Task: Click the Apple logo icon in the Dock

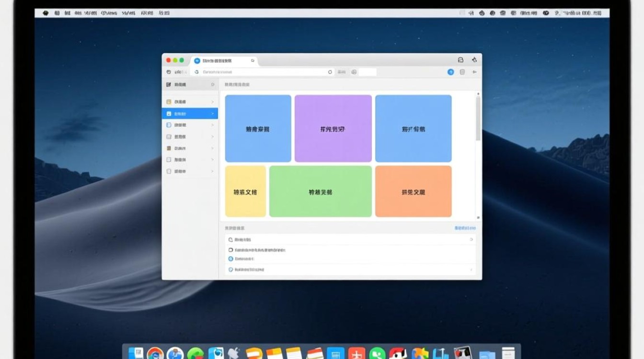Action: click(233, 354)
